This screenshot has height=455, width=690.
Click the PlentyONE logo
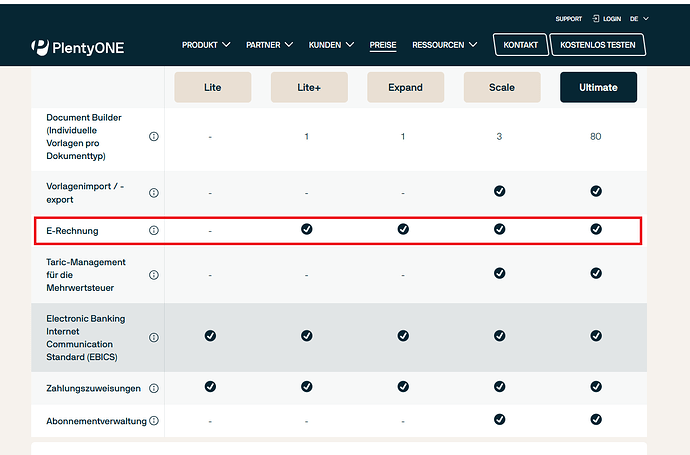[x=77, y=48]
